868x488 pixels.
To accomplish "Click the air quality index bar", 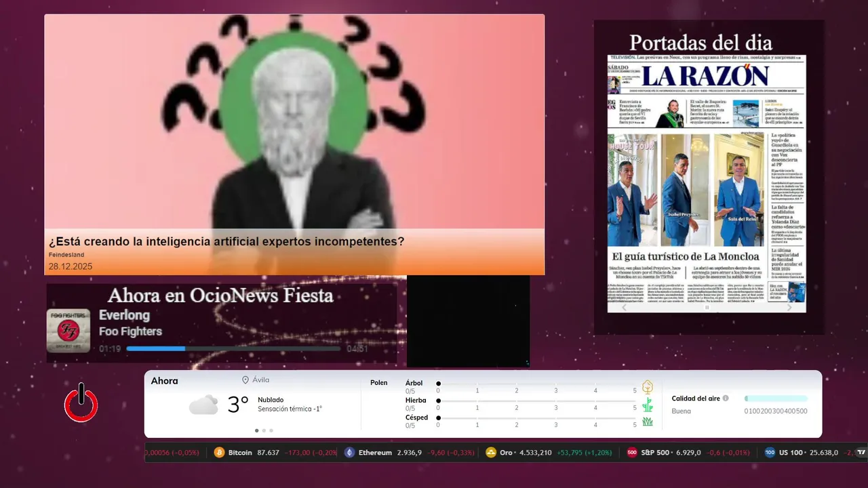I will [x=776, y=399].
